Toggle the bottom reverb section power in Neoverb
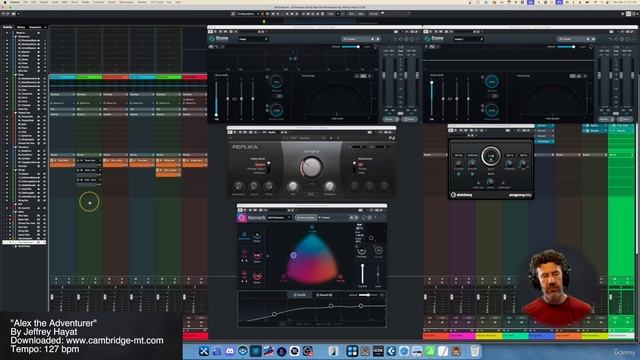Image resolution: width=640 pixels, height=360 pixels. [244, 273]
